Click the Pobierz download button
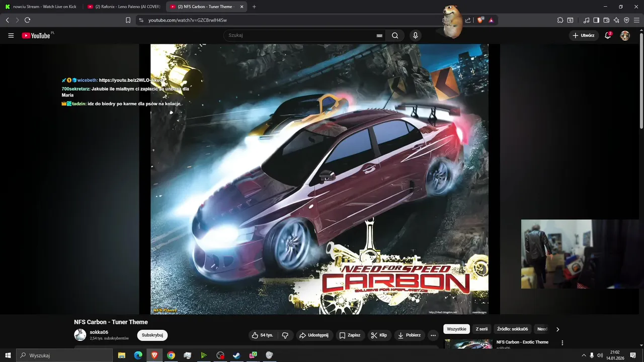Image resolution: width=644 pixels, height=362 pixels. point(409,335)
